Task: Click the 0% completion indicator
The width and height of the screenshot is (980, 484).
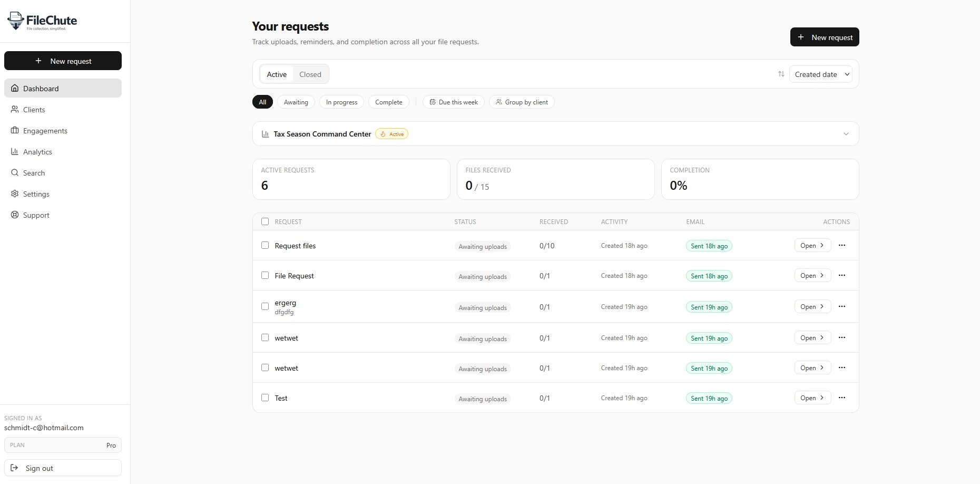Action: point(678,185)
